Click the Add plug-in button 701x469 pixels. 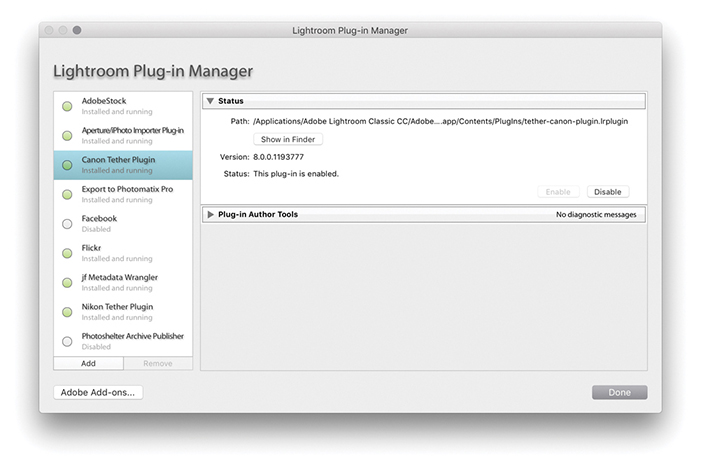tap(88, 364)
